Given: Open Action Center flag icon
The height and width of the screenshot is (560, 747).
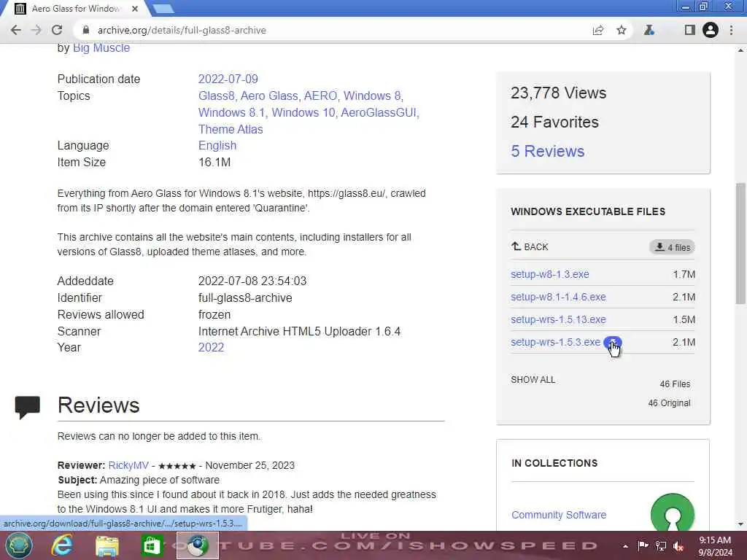Looking at the screenshot, I should [643, 545].
